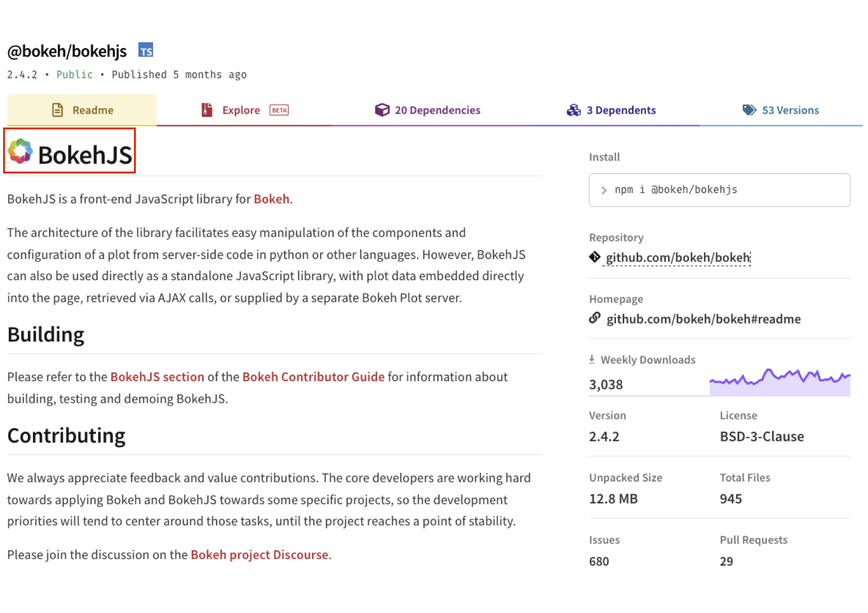Click the BokehJS colorful logo

[21, 151]
